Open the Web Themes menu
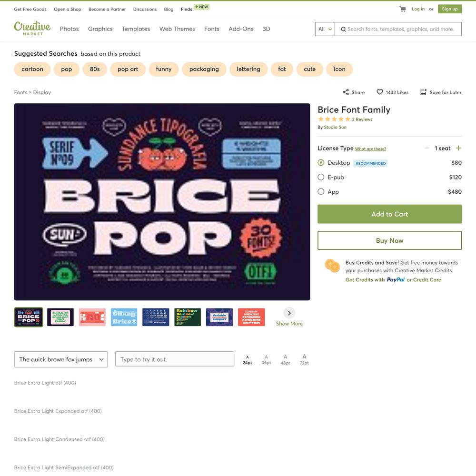Viewport: 476px width, 476px height. pyautogui.click(x=177, y=29)
